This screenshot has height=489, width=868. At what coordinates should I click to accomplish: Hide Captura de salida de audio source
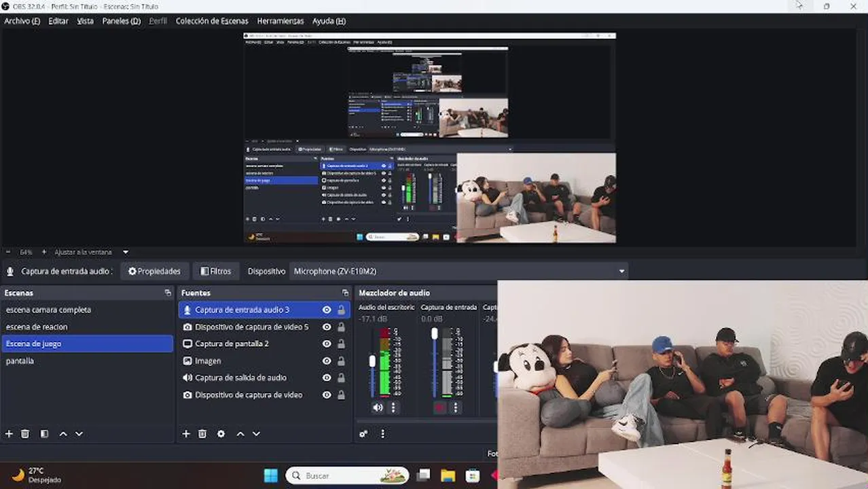(327, 378)
